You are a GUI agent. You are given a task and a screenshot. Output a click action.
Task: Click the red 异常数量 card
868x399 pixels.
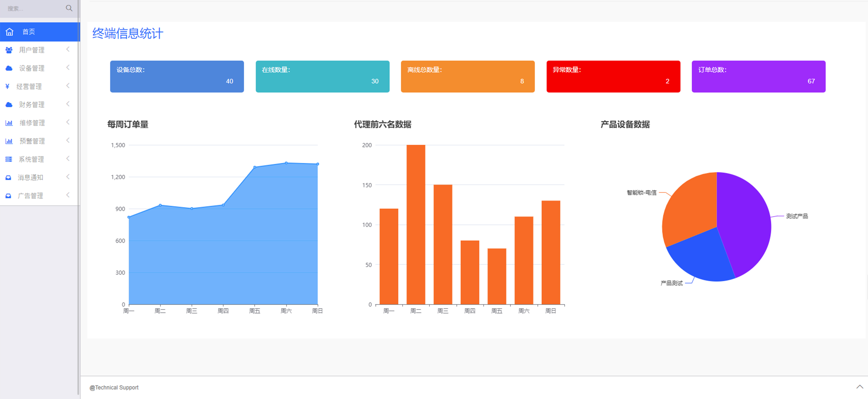tap(613, 77)
